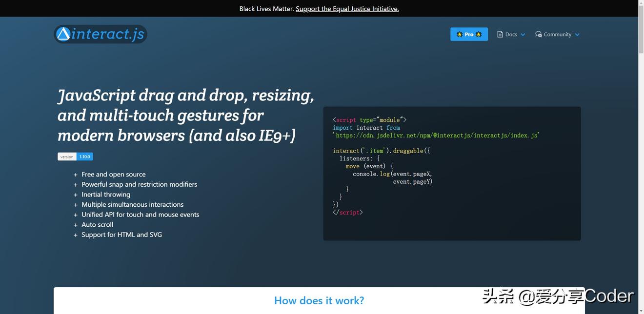The height and width of the screenshot is (314, 644).
Task: Click the left star on Pro button
Action: (x=459, y=34)
